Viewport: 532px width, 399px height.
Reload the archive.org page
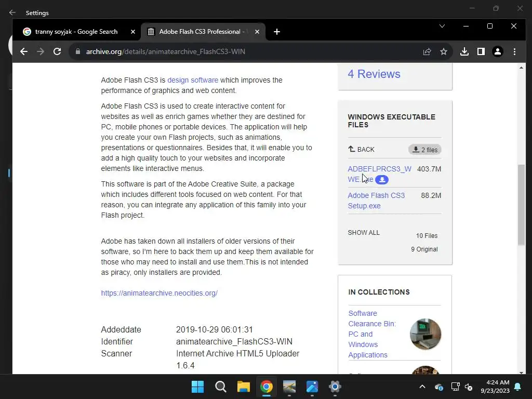[57, 51]
